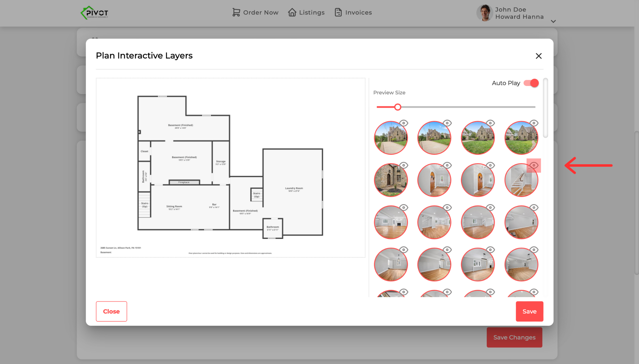Click the Pivot logo
The height and width of the screenshot is (364, 639).
point(94,13)
